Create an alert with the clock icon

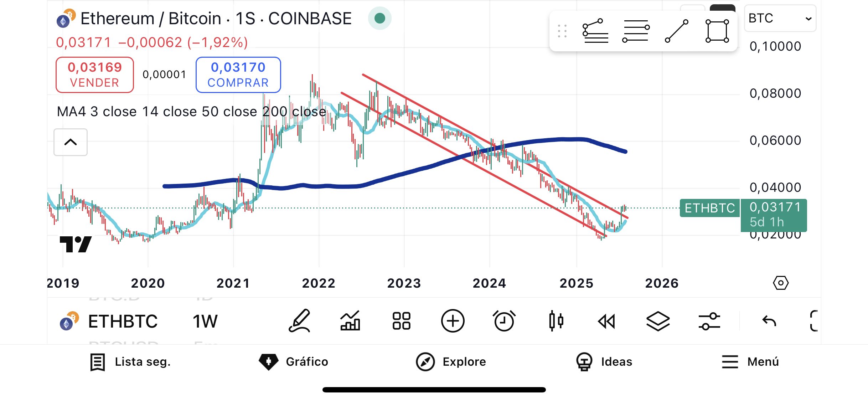[504, 321]
